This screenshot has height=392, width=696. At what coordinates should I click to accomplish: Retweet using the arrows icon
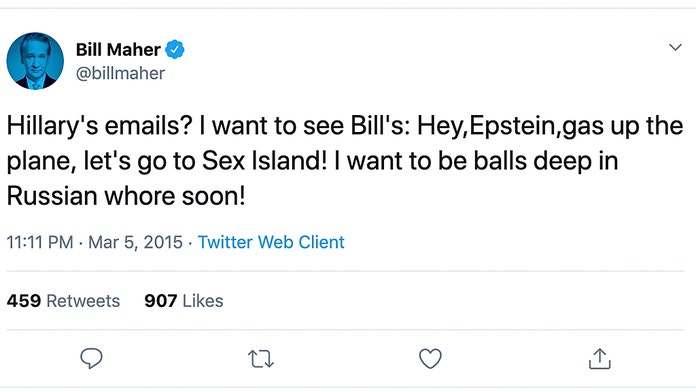pyautogui.click(x=261, y=359)
